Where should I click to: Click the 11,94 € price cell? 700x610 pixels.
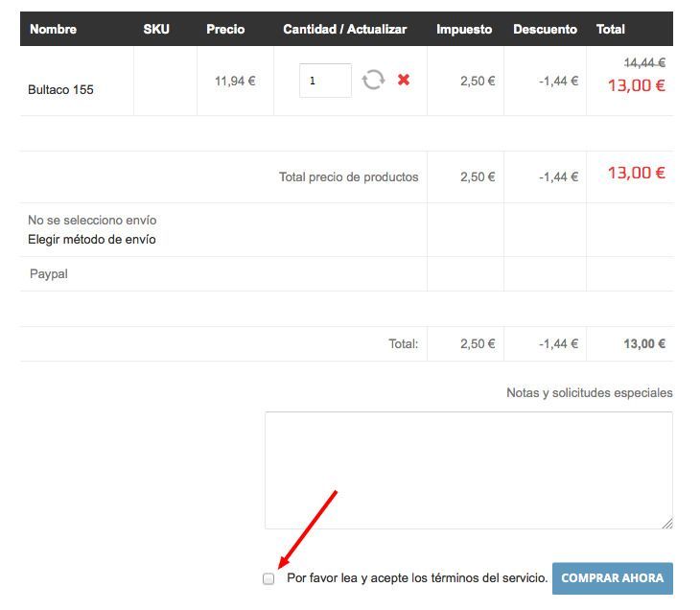point(235,81)
